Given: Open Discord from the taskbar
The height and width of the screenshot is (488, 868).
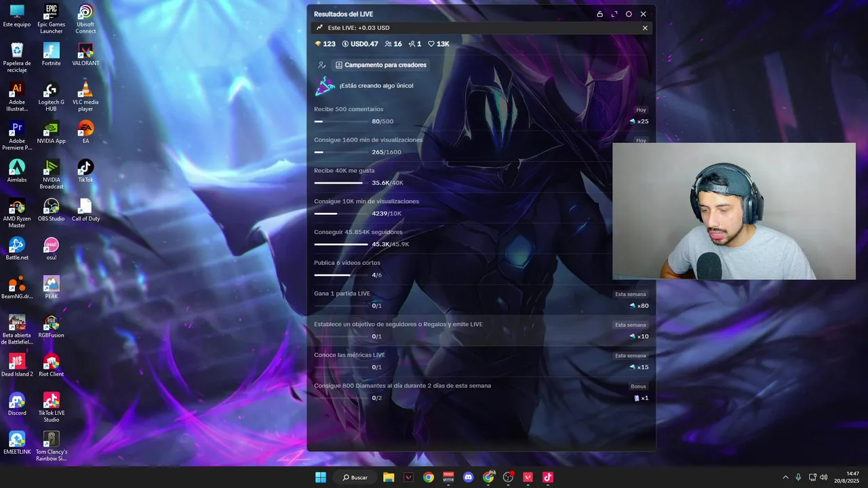Looking at the screenshot, I should [468, 477].
